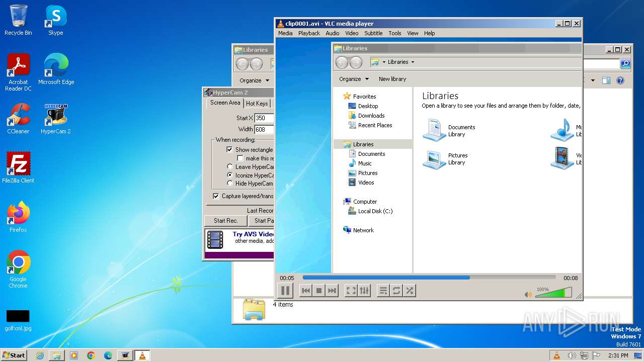Switch to HyperCam Hot Keys tab

click(x=257, y=104)
